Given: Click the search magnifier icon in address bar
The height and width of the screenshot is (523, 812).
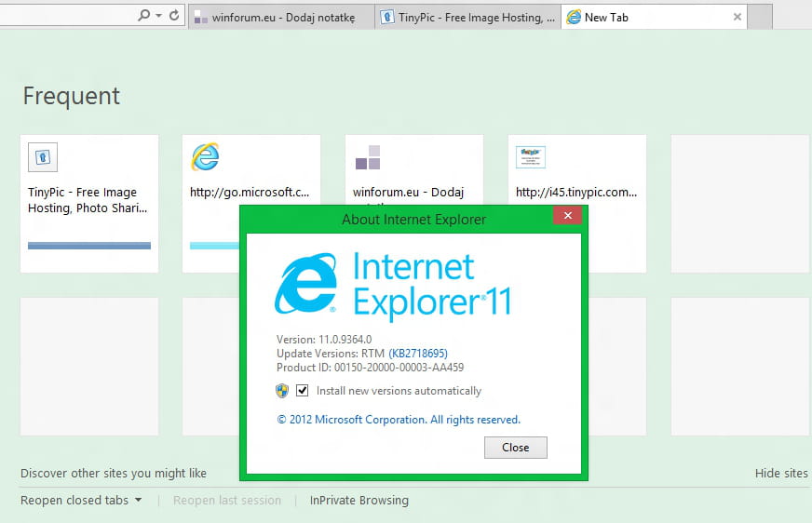Looking at the screenshot, I should pyautogui.click(x=143, y=16).
